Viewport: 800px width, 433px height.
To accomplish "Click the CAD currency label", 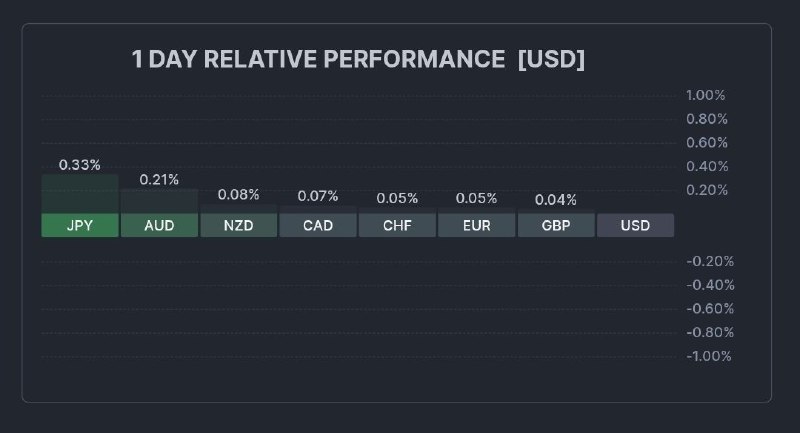I will point(318,225).
